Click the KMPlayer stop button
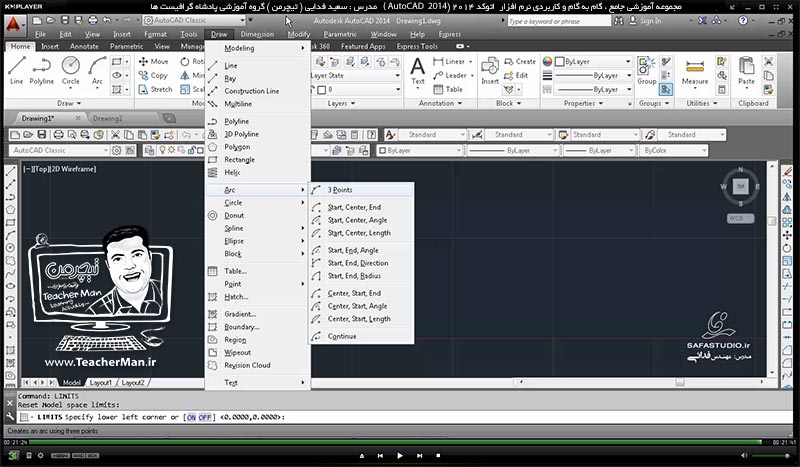 pyautogui.click(x=438, y=455)
